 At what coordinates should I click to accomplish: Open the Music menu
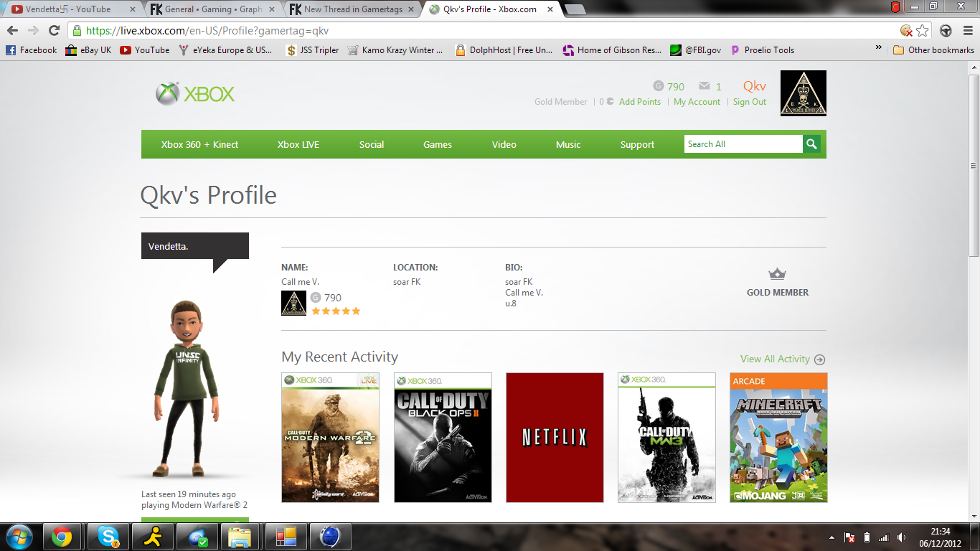568,144
